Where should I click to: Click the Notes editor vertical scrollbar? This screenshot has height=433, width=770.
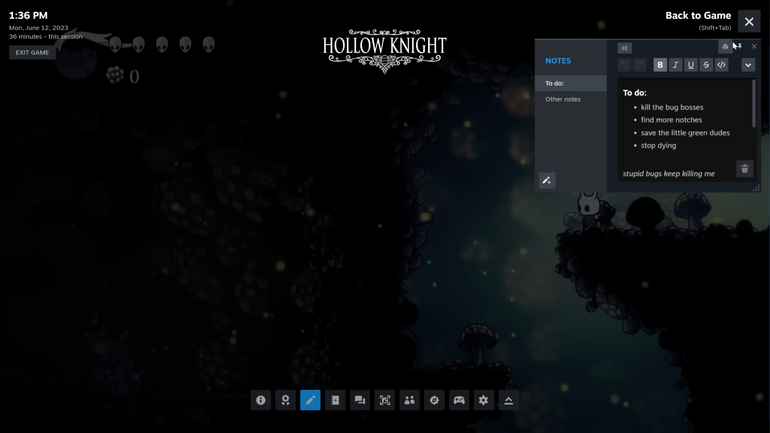coord(754,103)
